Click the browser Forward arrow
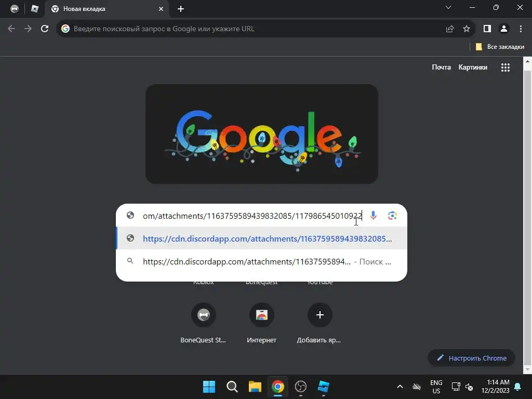 [28, 29]
